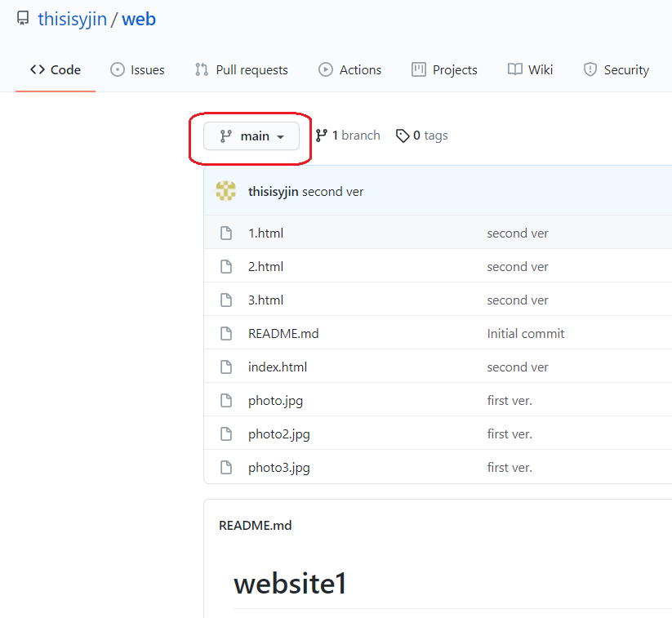Open 'second ver' commit for 1.html
The width and height of the screenshot is (672, 618).
coord(518,233)
